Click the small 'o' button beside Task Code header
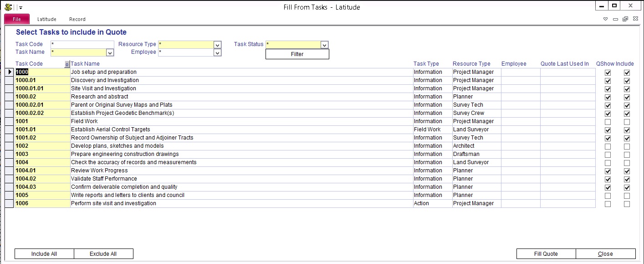The image size is (644, 264). (67, 64)
